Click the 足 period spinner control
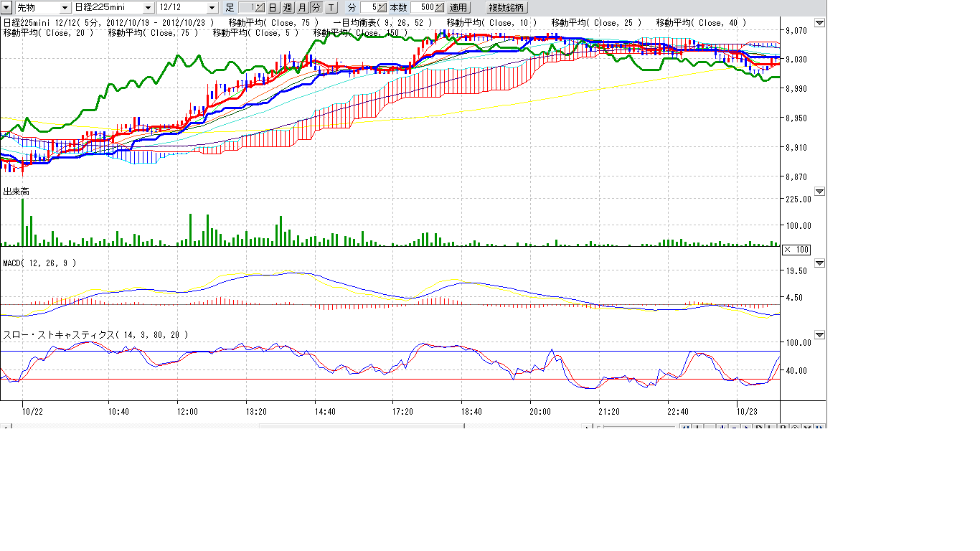The height and width of the screenshot is (551, 980). point(260,7)
